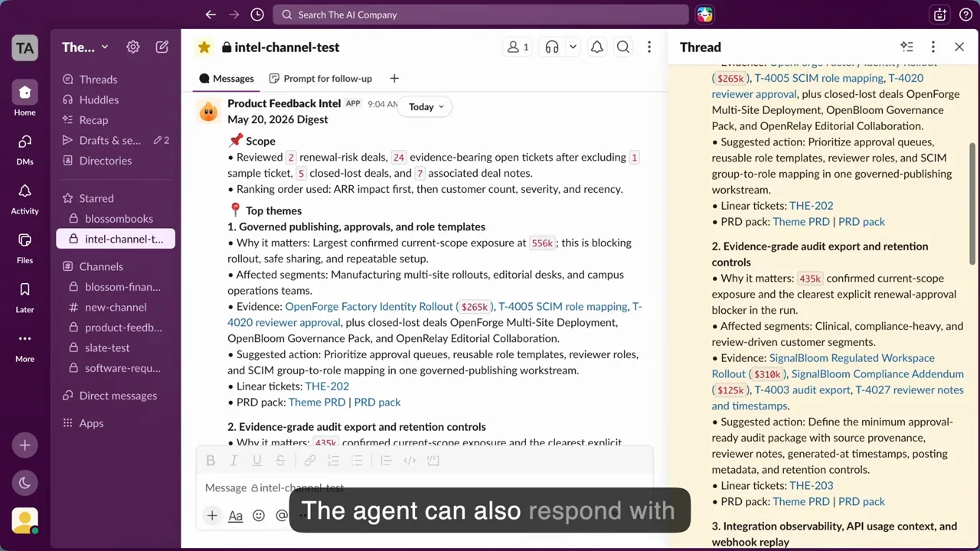Add a new channel tab with plus
This screenshot has width=980, height=551.
pyautogui.click(x=394, y=78)
